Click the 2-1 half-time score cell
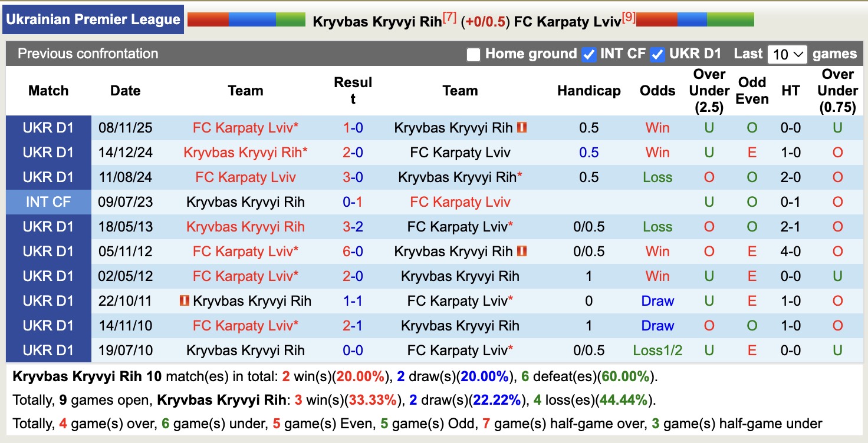This screenshot has height=443, width=868. tap(791, 227)
